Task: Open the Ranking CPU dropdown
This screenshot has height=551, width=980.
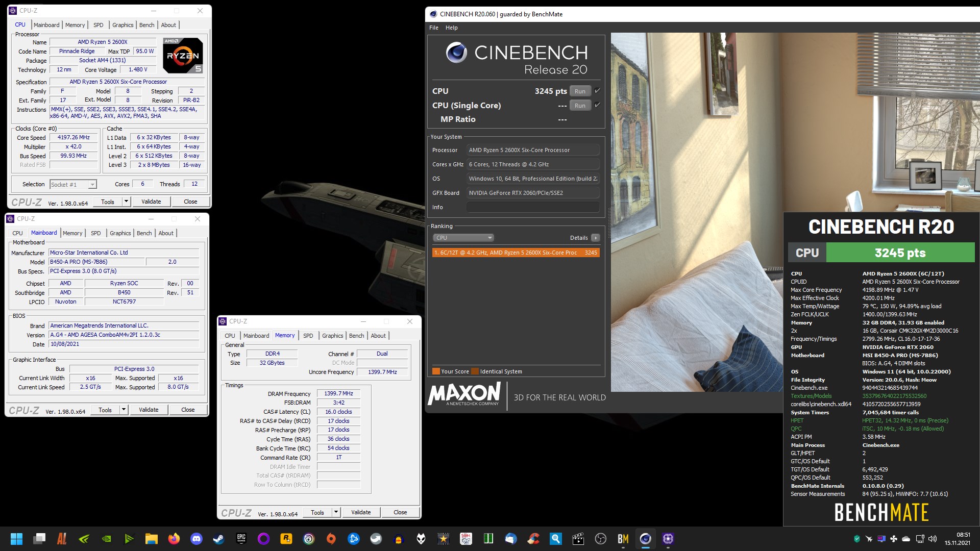Action: tap(463, 238)
